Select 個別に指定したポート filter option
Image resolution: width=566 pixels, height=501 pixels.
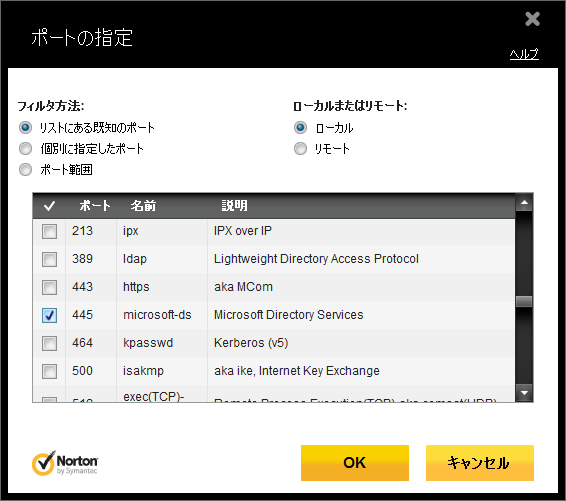25,148
